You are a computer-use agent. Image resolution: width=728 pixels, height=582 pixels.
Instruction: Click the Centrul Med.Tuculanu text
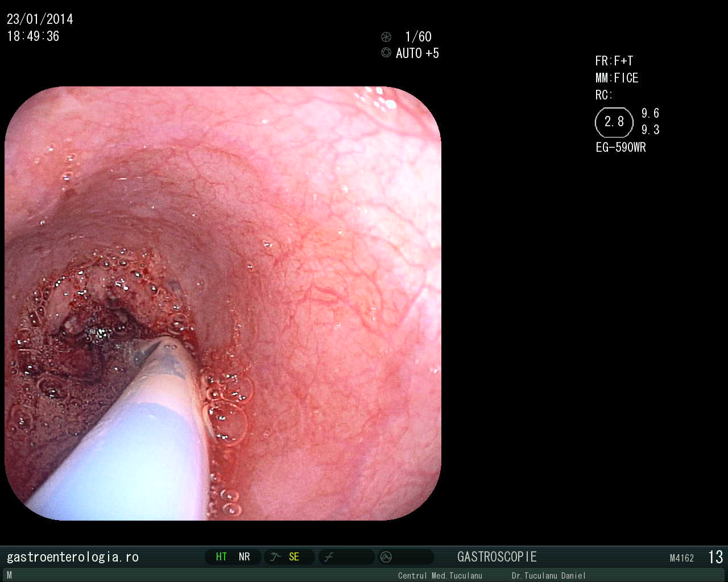440,576
